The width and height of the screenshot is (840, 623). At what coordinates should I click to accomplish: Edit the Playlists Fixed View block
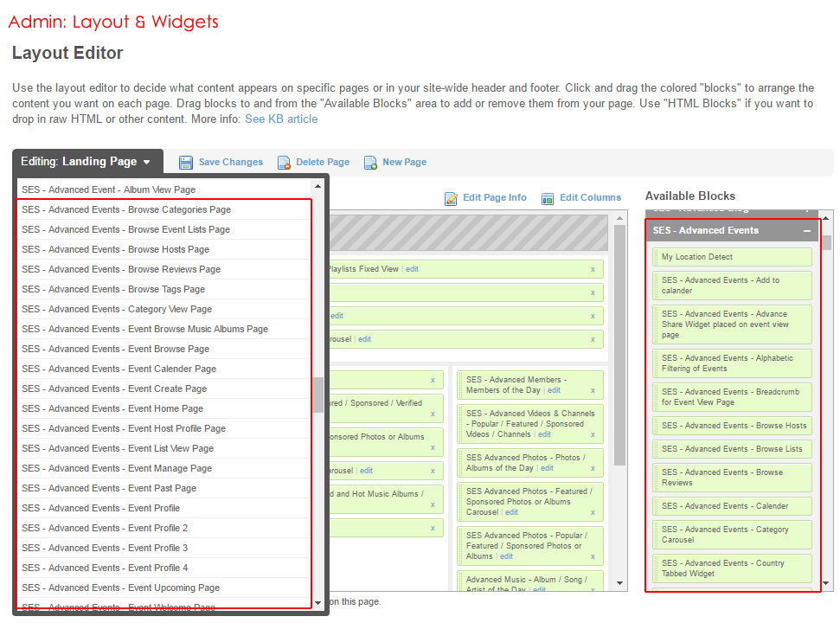[413, 269]
